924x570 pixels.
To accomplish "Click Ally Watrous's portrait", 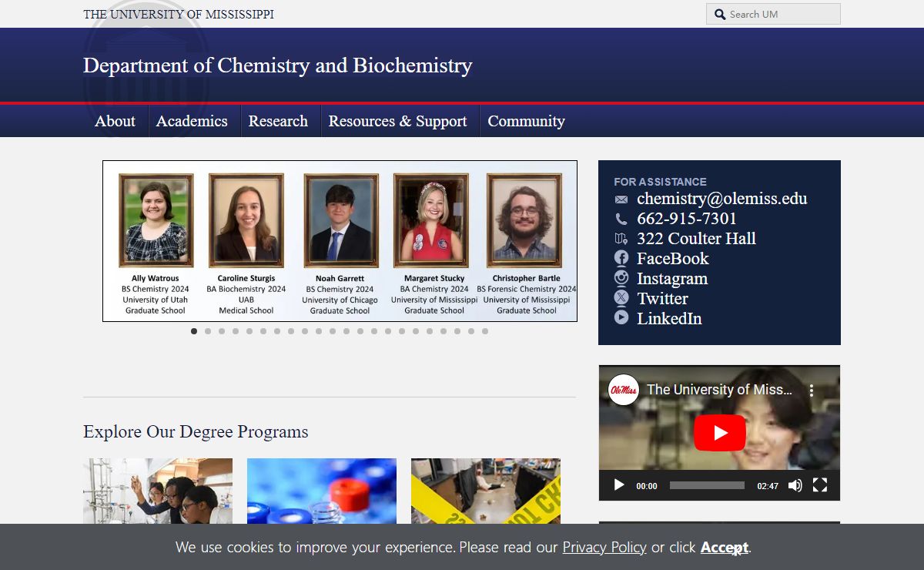I will (156, 220).
